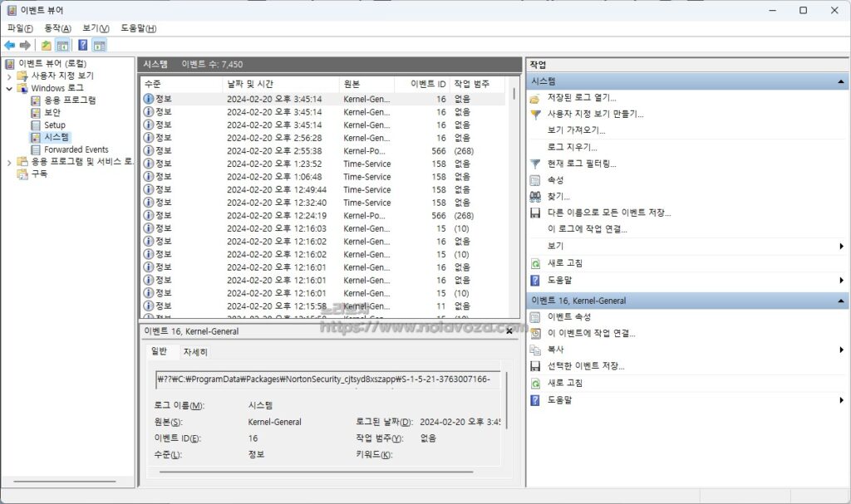Image resolution: width=851 pixels, height=504 pixels.
Task: Select event at 오후 12:32:40
Action: [x=324, y=203]
